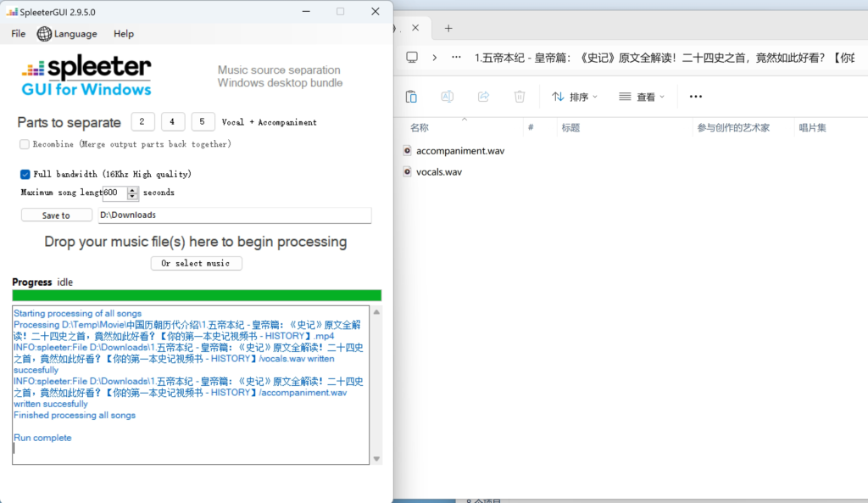Click the log scrollbar down arrow

coord(376,459)
